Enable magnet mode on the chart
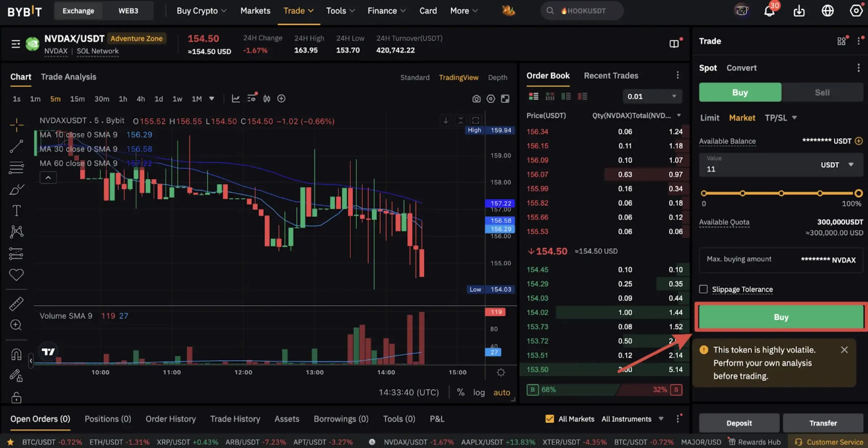 [16, 354]
